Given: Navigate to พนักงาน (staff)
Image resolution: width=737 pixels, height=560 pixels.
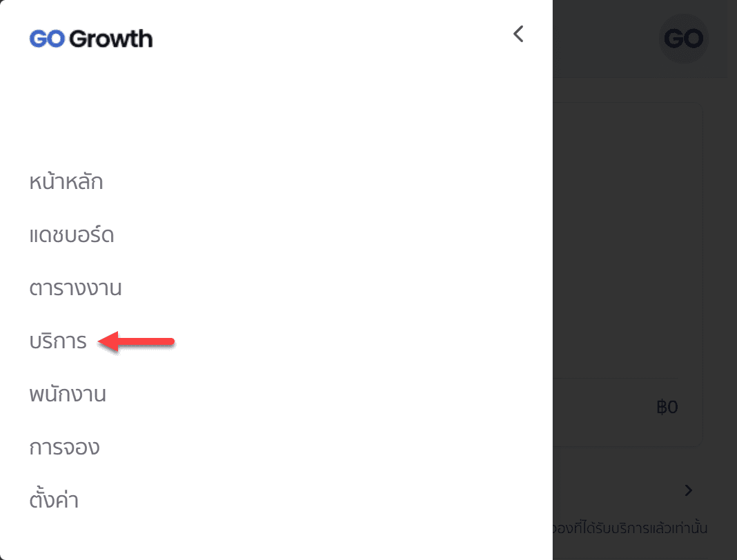Looking at the screenshot, I should click(x=68, y=394).
